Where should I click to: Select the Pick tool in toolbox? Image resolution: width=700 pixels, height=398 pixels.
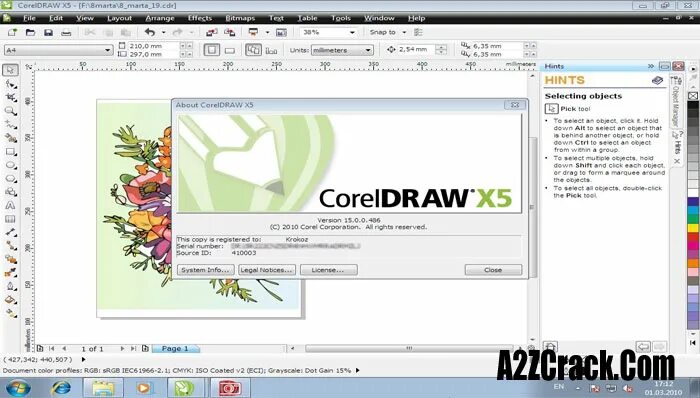click(10, 70)
